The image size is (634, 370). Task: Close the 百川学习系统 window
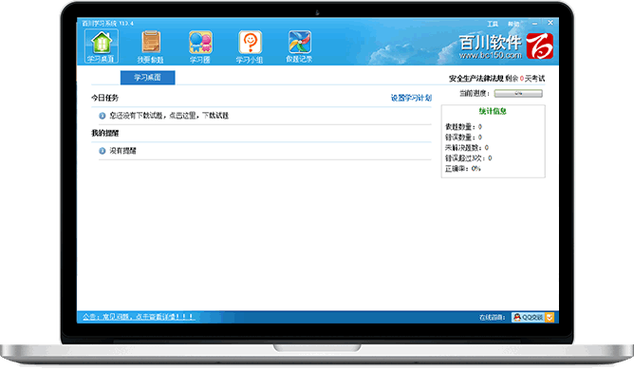[550, 23]
